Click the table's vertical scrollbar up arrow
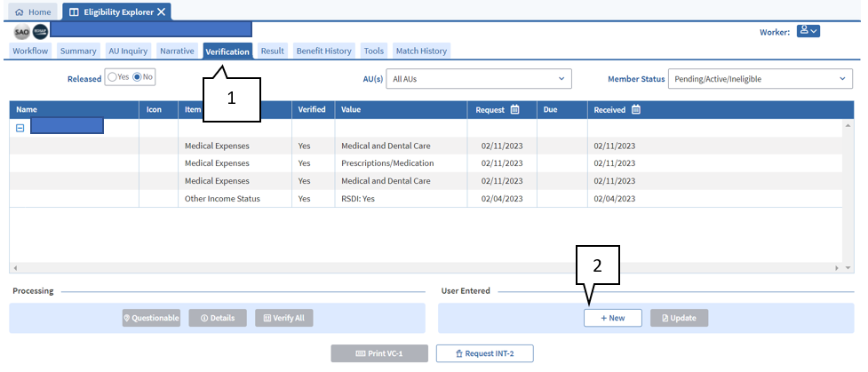Screen dimensions: 868x372 848,126
